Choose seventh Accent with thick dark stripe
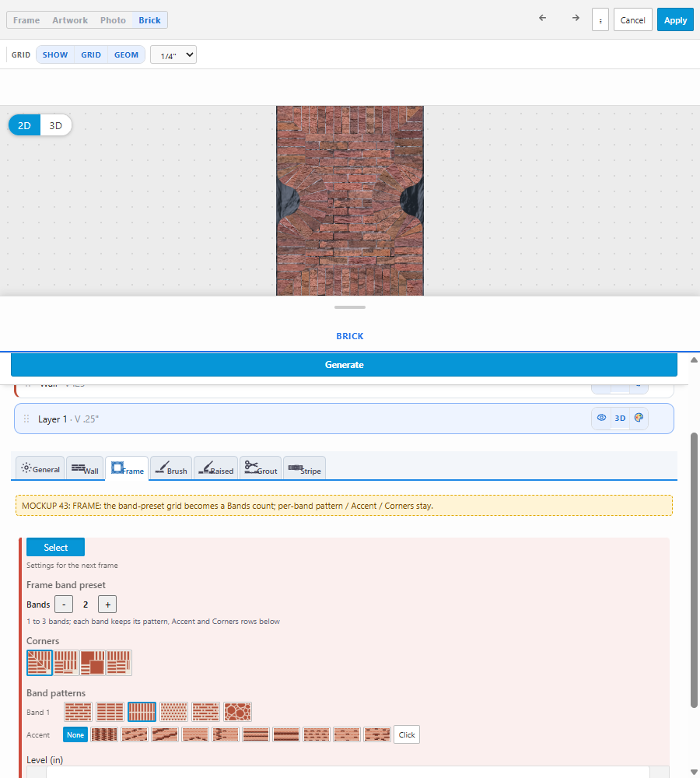This screenshot has height=778, width=700. (285, 734)
